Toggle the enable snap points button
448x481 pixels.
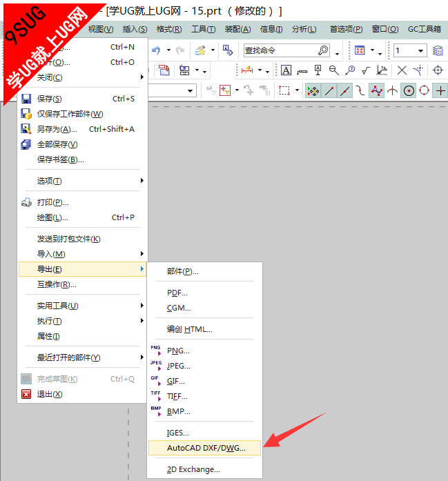point(313,91)
